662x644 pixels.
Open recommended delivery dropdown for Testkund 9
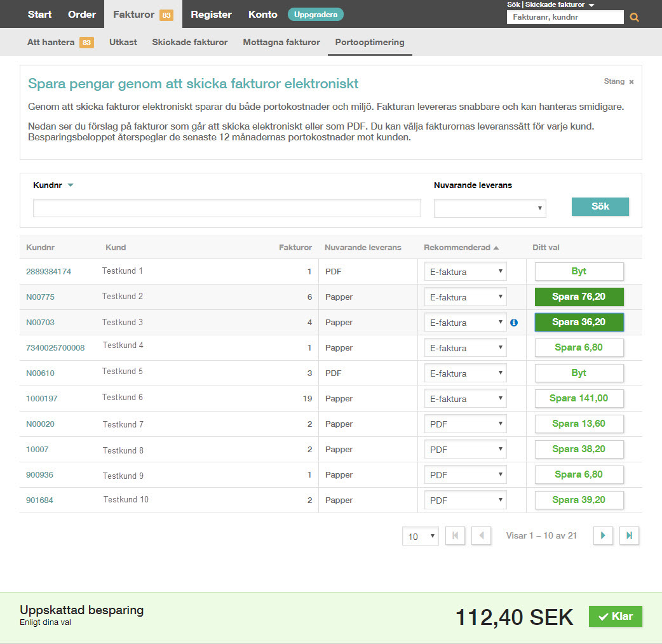465,475
